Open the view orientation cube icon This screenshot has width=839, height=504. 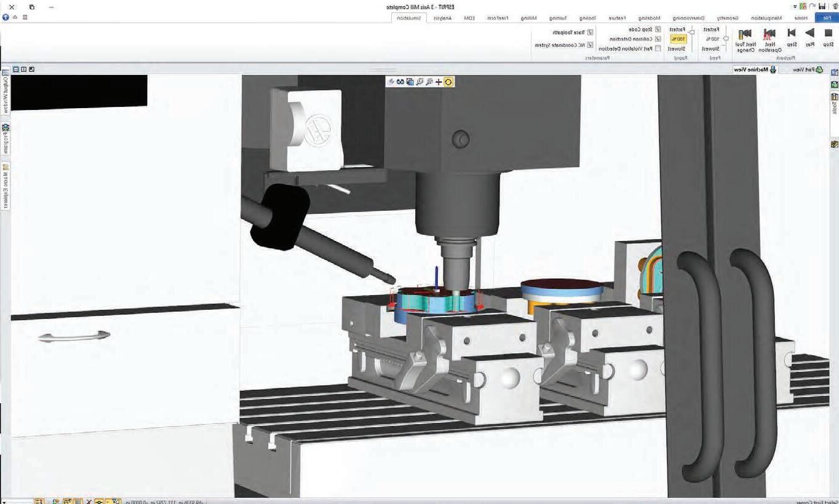click(410, 81)
